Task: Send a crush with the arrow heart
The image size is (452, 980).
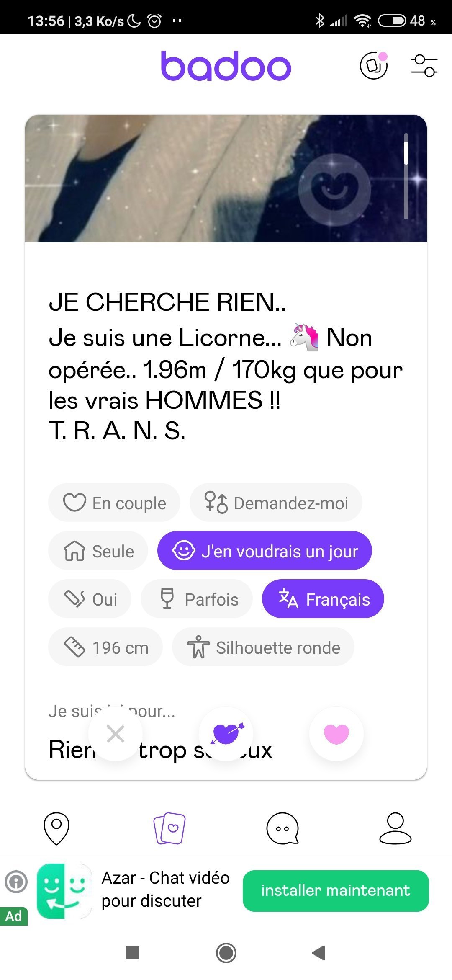Action: click(226, 734)
